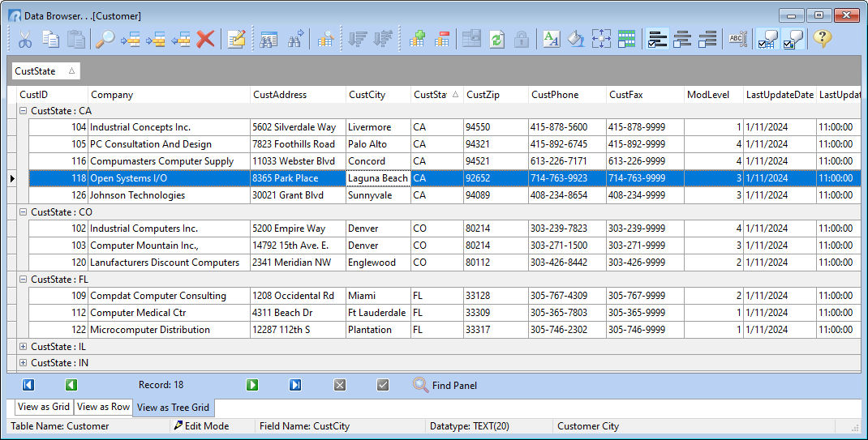Click the ABC rename caption icon

click(737, 39)
